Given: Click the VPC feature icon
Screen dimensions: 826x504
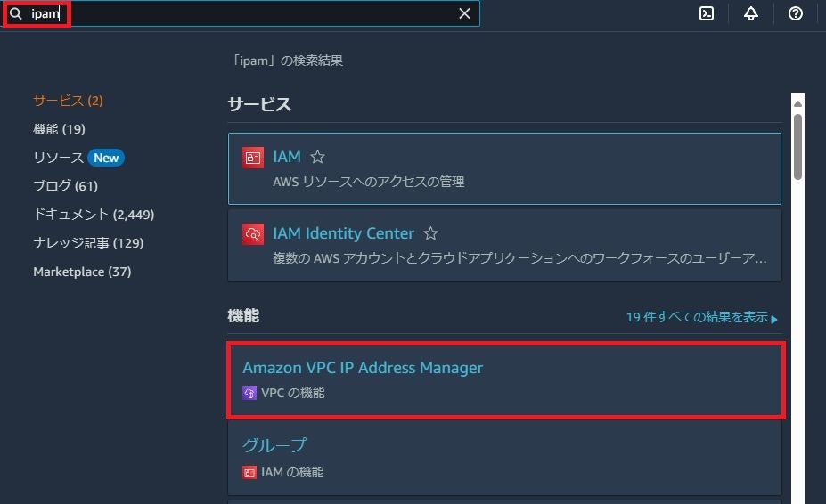Looking at the screenshot, I should pyautogui.click(x=249, y=393).
